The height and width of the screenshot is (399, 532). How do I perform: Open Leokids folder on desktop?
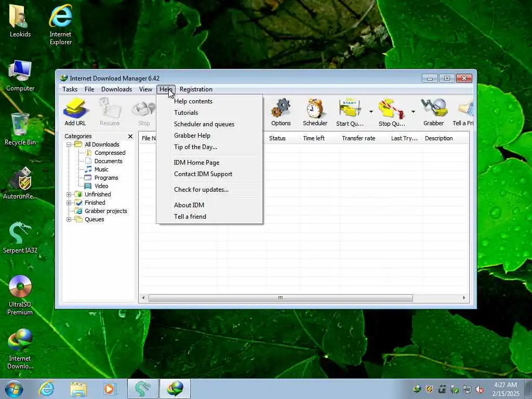tap(20, 20)
